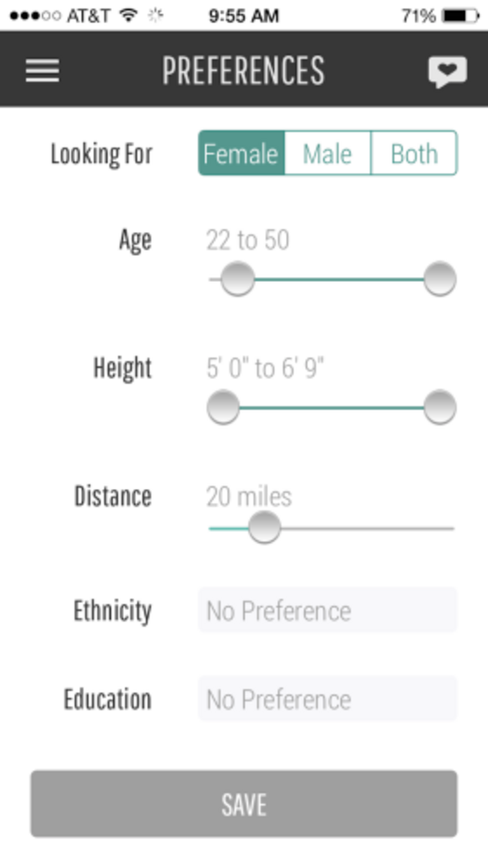Open the hamburger menu icon

coord(42,71)
